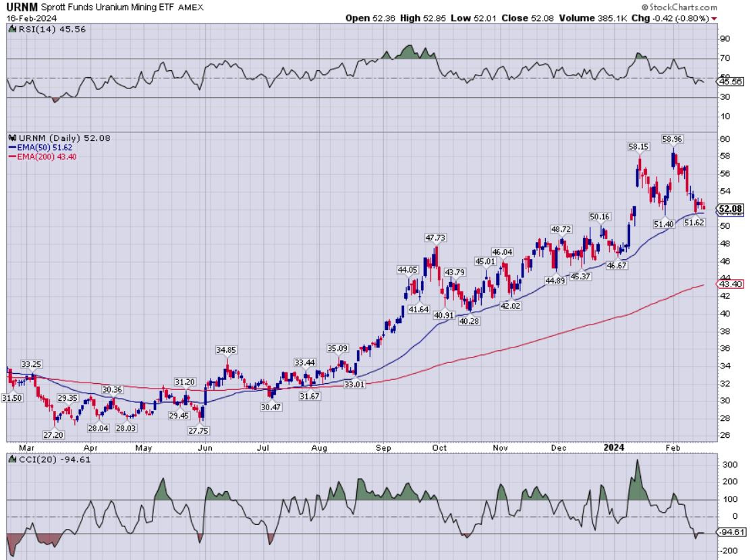
Task: Click the 31.50 price label
Action: [12, 397]
